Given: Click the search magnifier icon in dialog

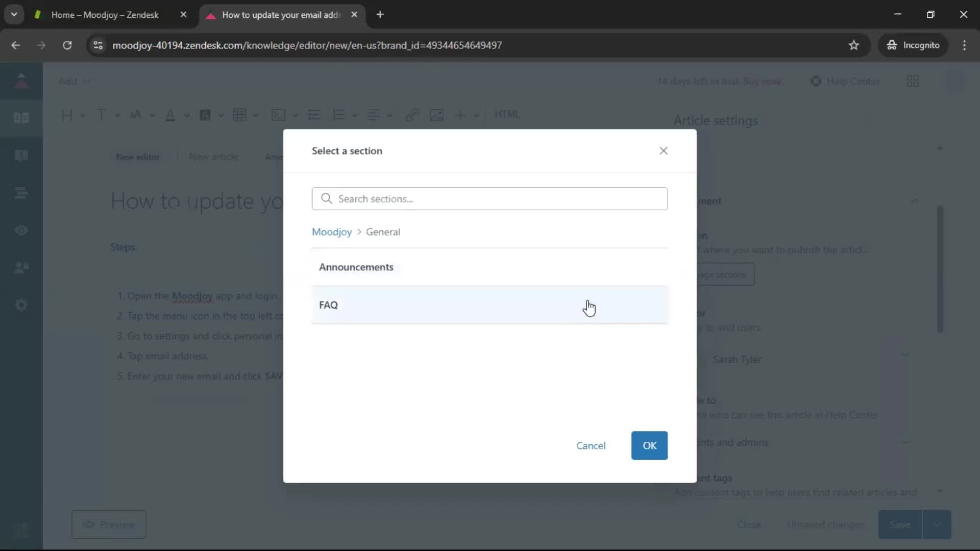Looking at the screenshot, I should coord(326,198).
